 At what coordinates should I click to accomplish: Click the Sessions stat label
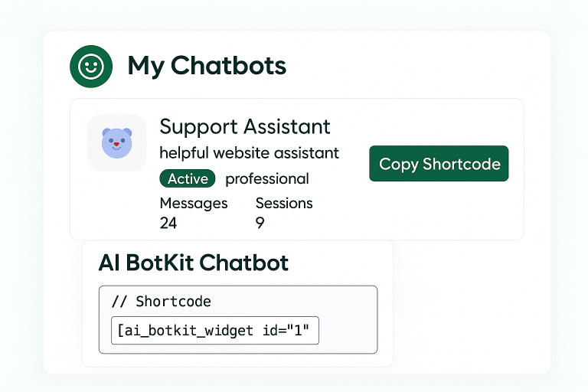coord(284,203)
